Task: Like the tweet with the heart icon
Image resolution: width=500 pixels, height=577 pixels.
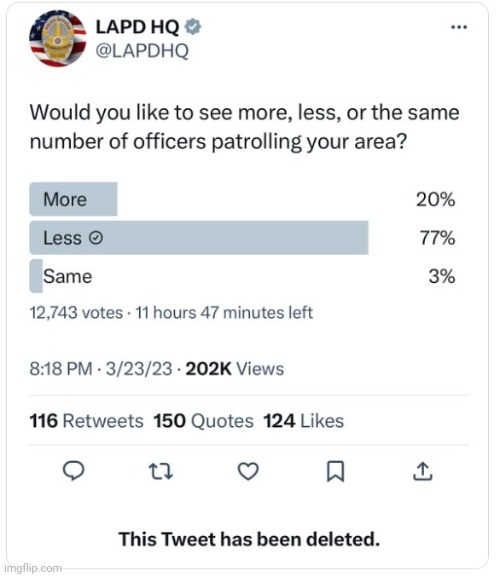Action: (248, 471)
